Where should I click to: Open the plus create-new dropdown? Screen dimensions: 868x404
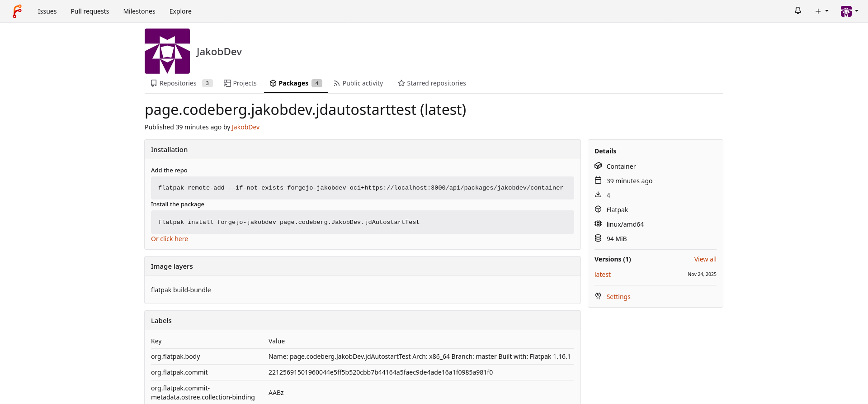(821, 11)
